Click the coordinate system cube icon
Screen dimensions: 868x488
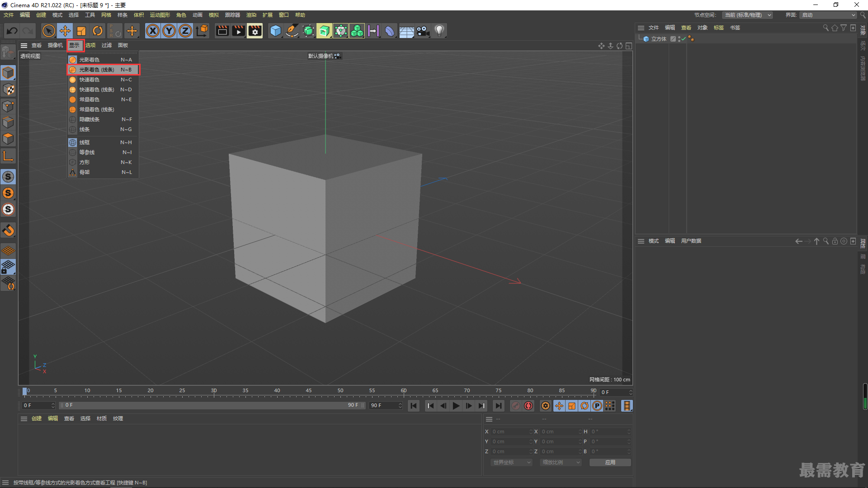(202, 31)
